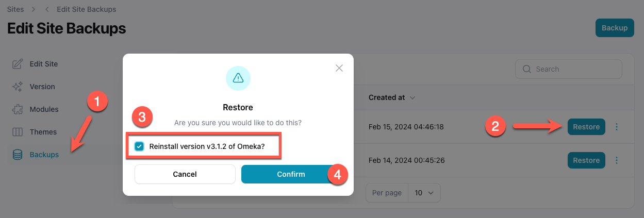Click Restore for Feb 14 backup
644x218 pixels.
[586, 160]
